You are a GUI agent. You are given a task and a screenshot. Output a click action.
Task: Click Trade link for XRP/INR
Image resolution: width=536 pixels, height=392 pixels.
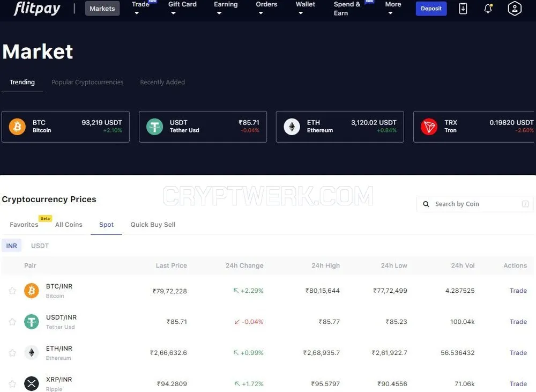518,384
